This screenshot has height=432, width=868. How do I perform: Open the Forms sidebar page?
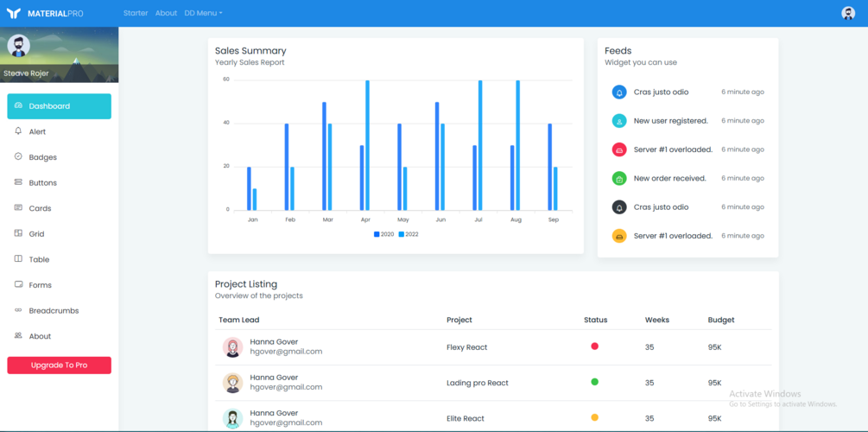[x=60, y=285]
